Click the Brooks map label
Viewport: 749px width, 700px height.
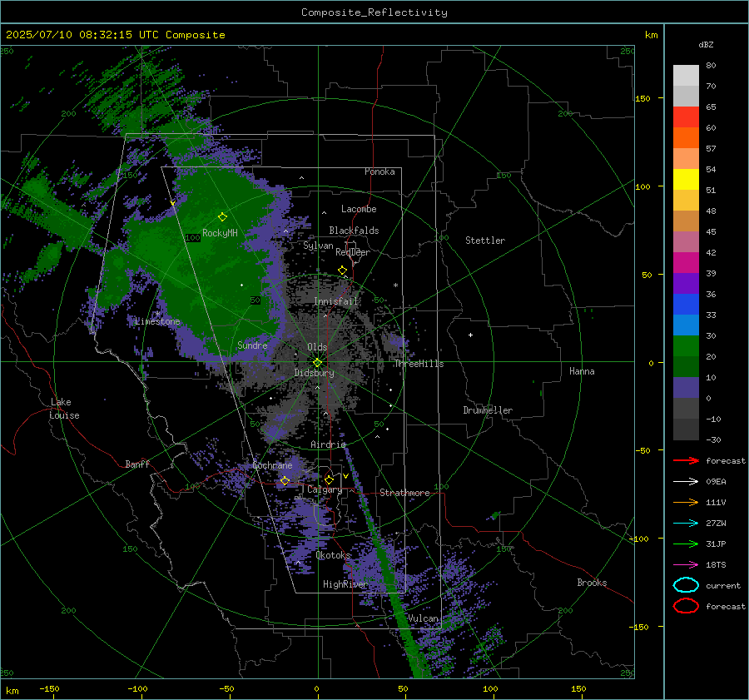[x=592, y=583]
